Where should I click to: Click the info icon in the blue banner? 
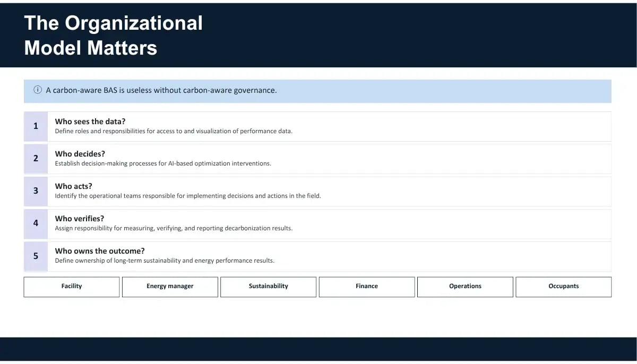click(38, 90)
